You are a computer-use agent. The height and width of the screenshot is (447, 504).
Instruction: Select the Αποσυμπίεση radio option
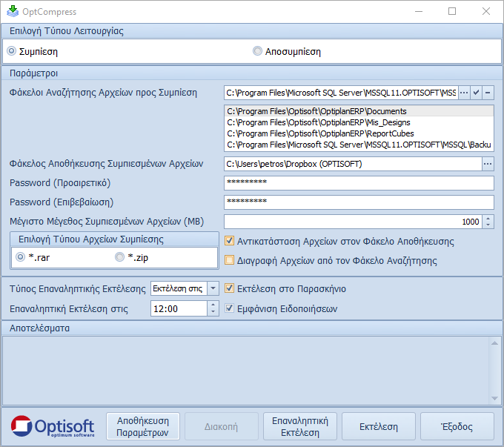257,52
